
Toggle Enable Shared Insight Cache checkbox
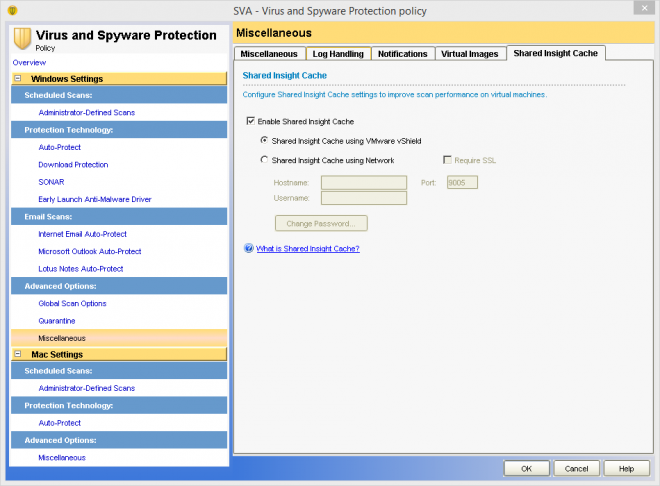(250, 121)
